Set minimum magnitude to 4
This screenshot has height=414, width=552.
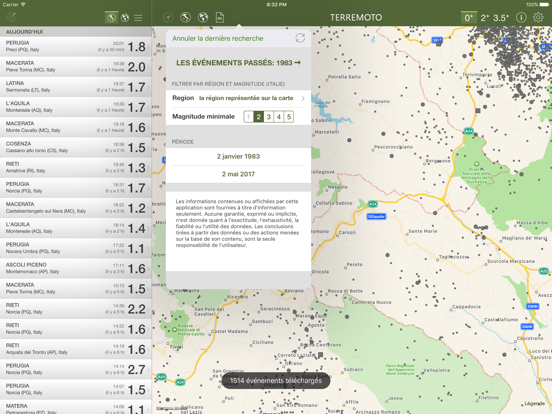pos(279,117)
